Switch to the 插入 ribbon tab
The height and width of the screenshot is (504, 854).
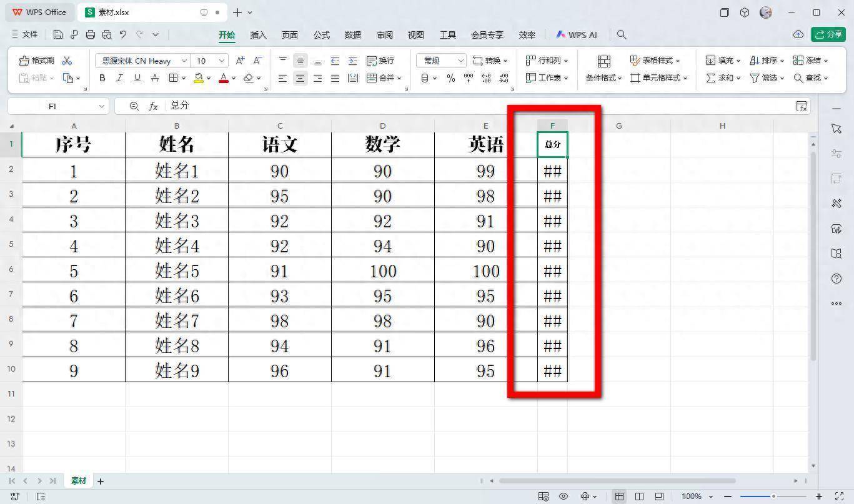pos(258,35)
